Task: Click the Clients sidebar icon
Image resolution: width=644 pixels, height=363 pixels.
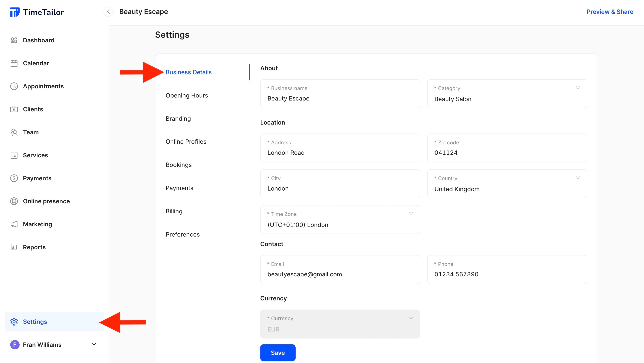Action: tap(14, 109)
